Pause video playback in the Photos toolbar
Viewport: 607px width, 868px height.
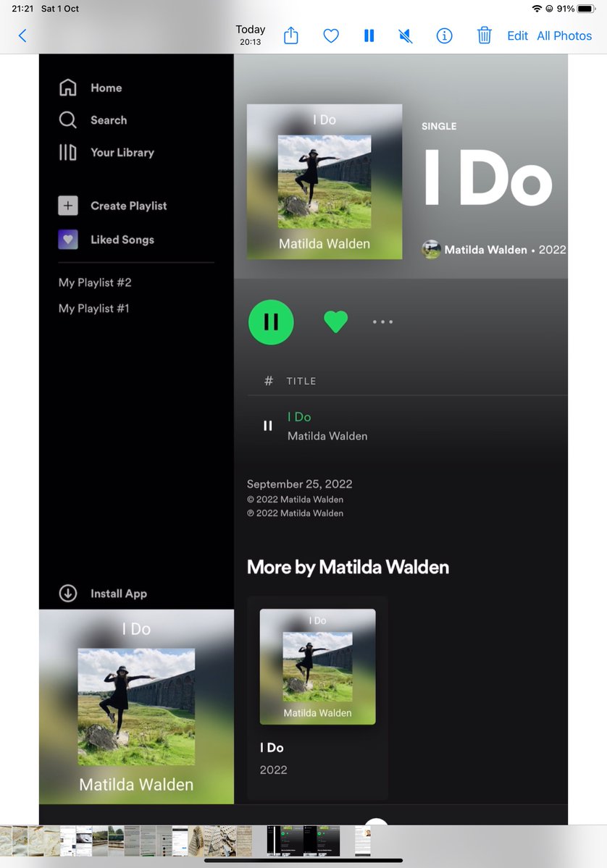369,36
